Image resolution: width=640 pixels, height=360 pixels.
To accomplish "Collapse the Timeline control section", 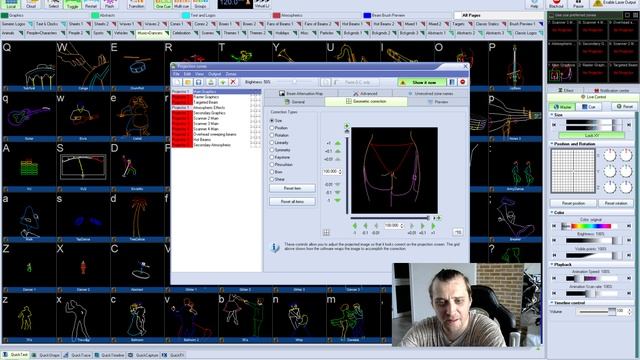I will pos(552,302).
